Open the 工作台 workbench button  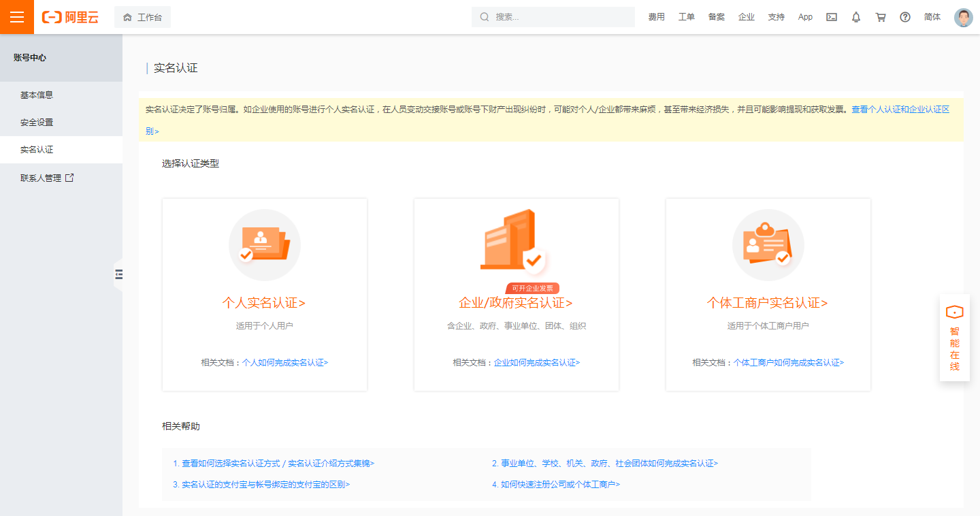click(142, 17)
